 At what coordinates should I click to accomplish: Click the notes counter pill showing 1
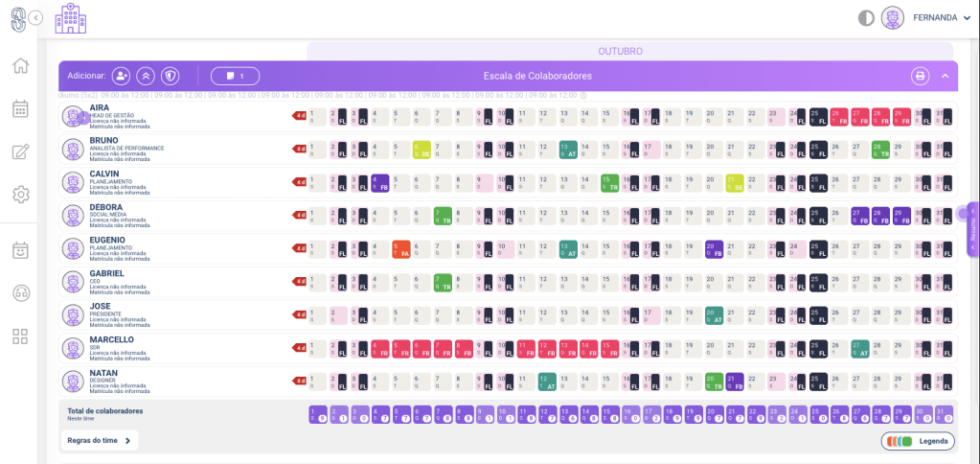(x=235, y=76)
